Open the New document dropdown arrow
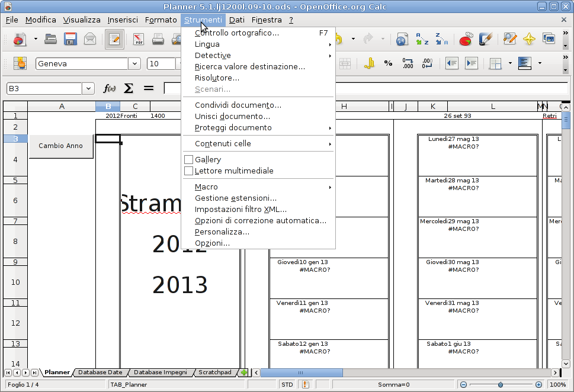 36,39
